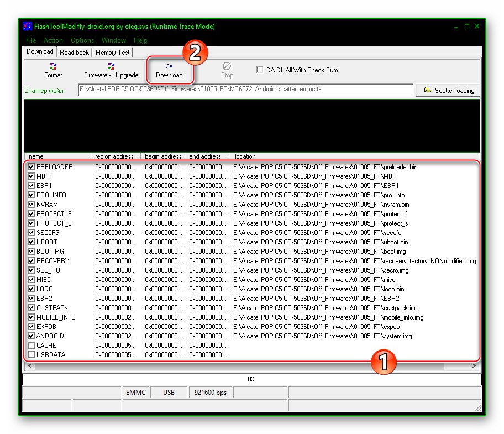Image resolution: width=504 pixels, height=434 pixels.
Task: Uncheck the SECCFG checkbox
Action: click(x=31, y=232)
